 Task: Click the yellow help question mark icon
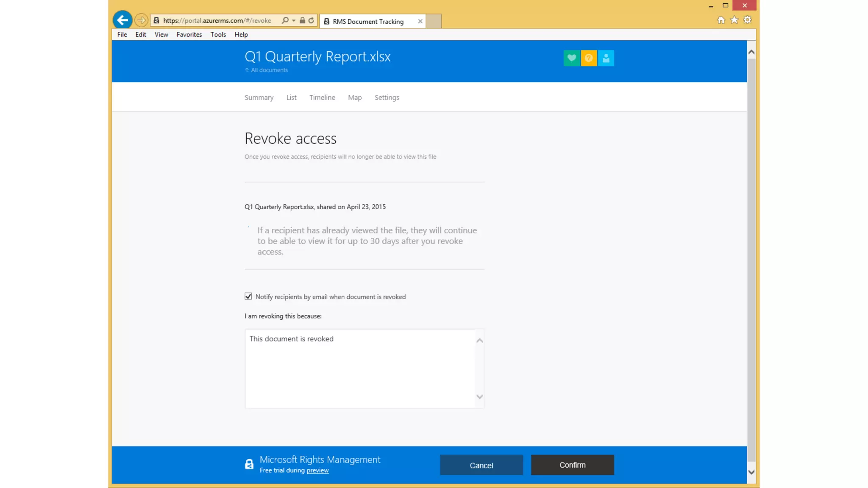coord(589,58)
